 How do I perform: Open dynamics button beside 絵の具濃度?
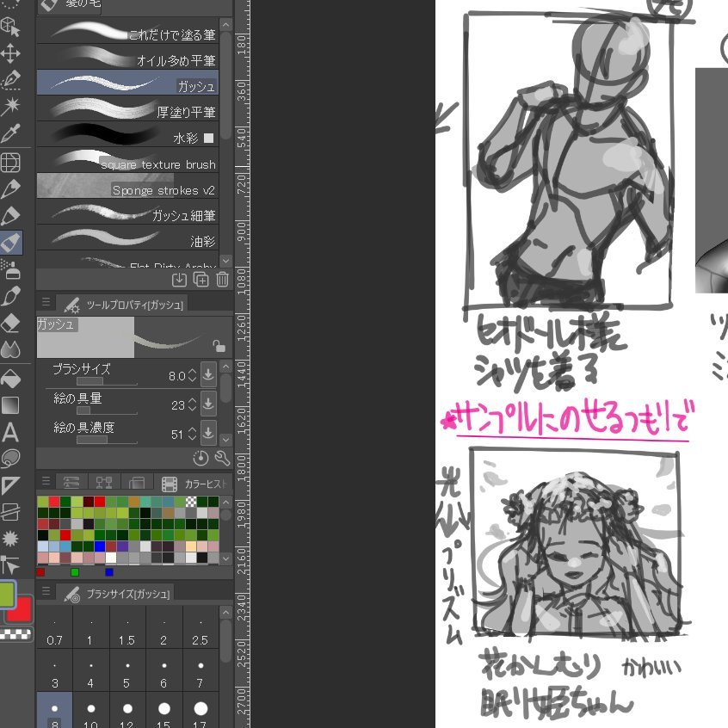point(208,433)
